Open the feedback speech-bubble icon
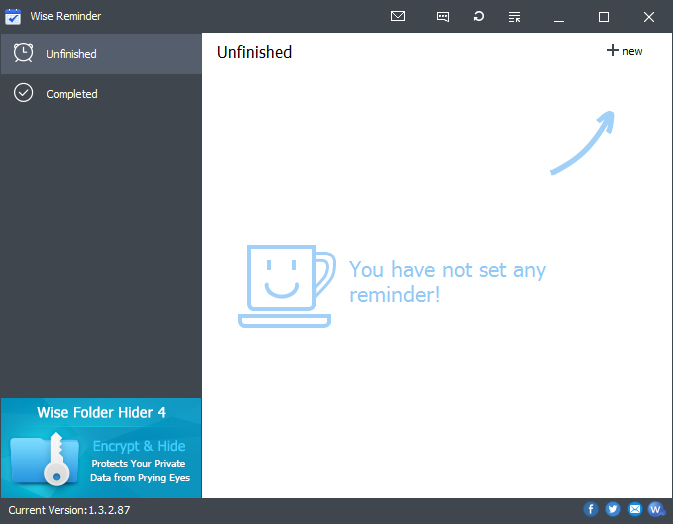This screenshot has width=673, height=524. coord(443,17)
